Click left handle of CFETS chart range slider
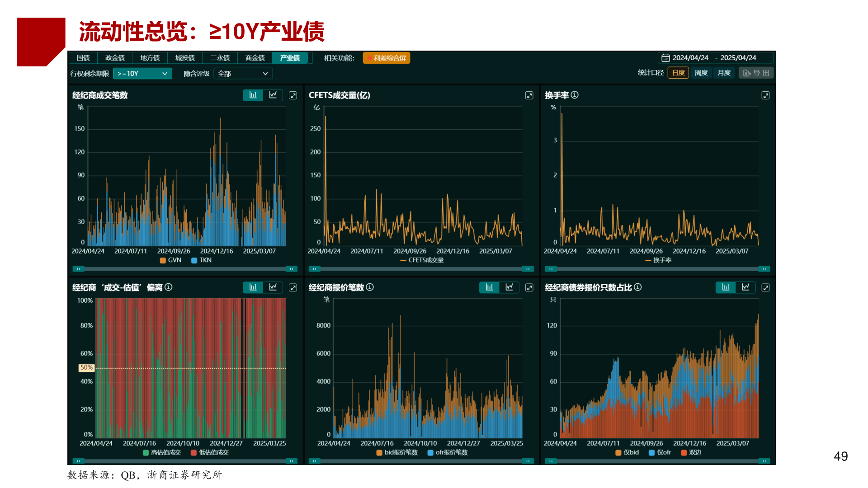This screenshot has width=868, height=488. 315,269
